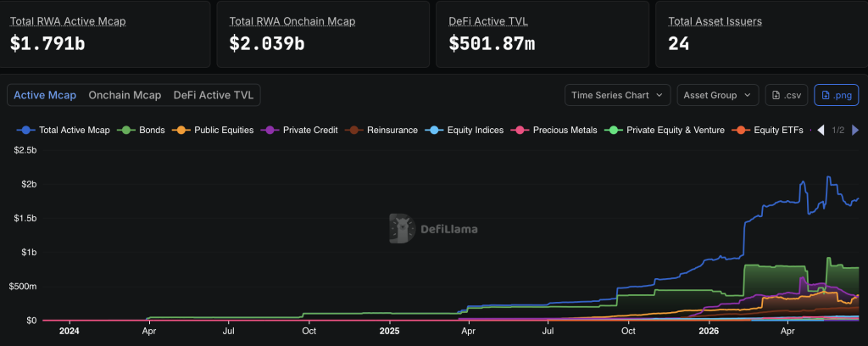This screenshot has width=868, height=346.
Task: Go to previous legend page arrow
Action: pos(821,130)
